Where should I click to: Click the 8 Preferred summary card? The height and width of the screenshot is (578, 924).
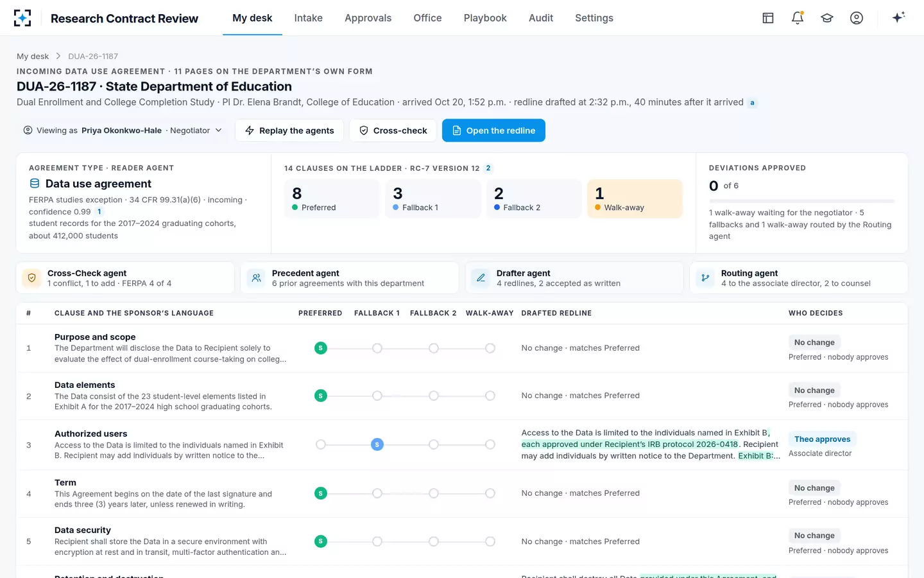tap(332, 199)
